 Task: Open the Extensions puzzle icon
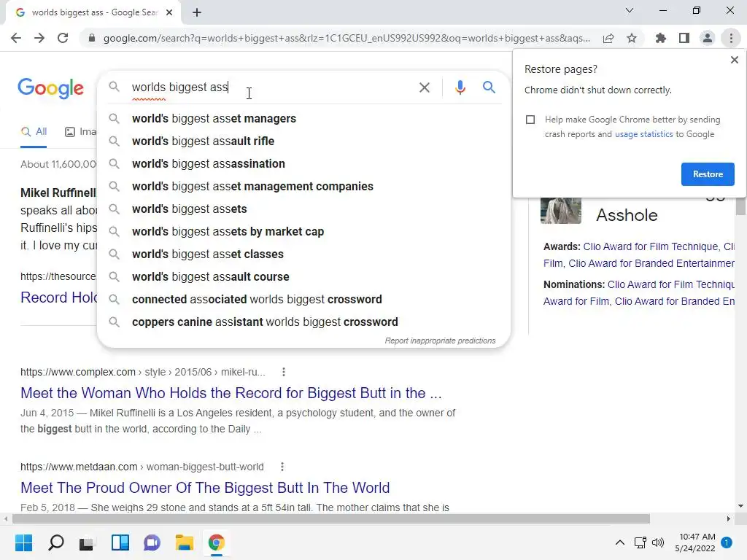660,38
